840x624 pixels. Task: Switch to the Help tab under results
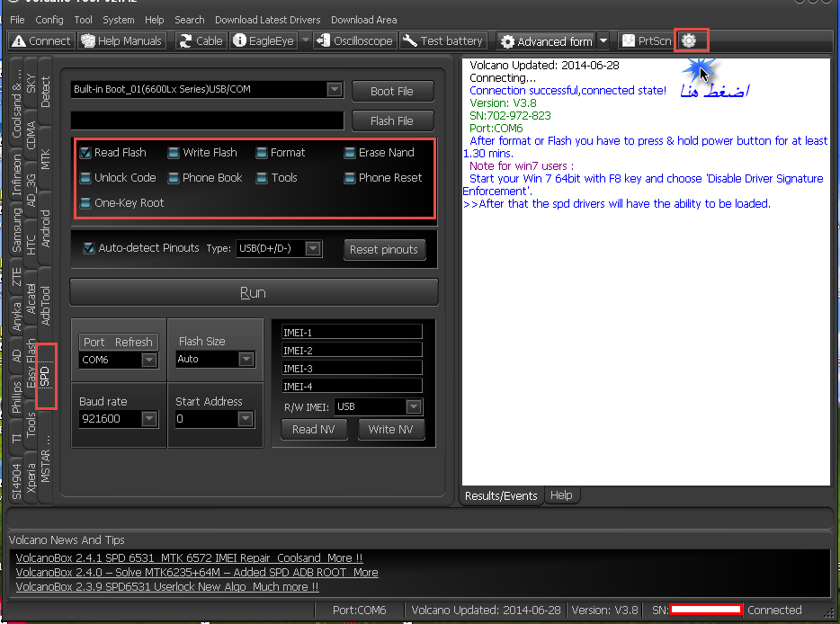[x=561, y=495]
